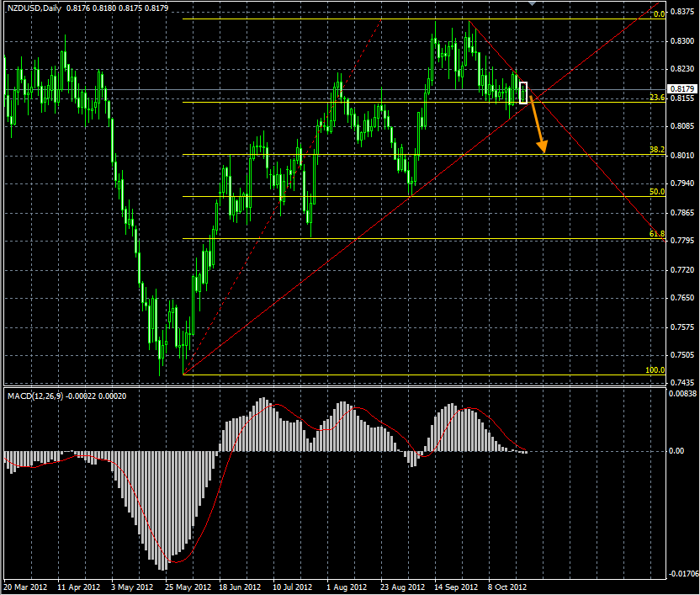This screenshot has width=700, height=595.
Task: Click the Fibonacci 0.0 level label
Action: coord(659,14)
